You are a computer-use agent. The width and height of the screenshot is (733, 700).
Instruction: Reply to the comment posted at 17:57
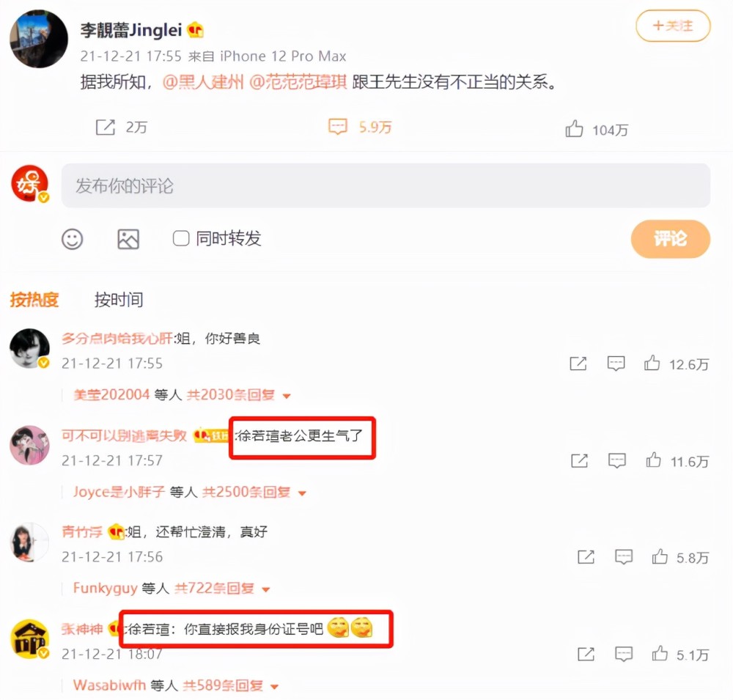pos(617,460)
